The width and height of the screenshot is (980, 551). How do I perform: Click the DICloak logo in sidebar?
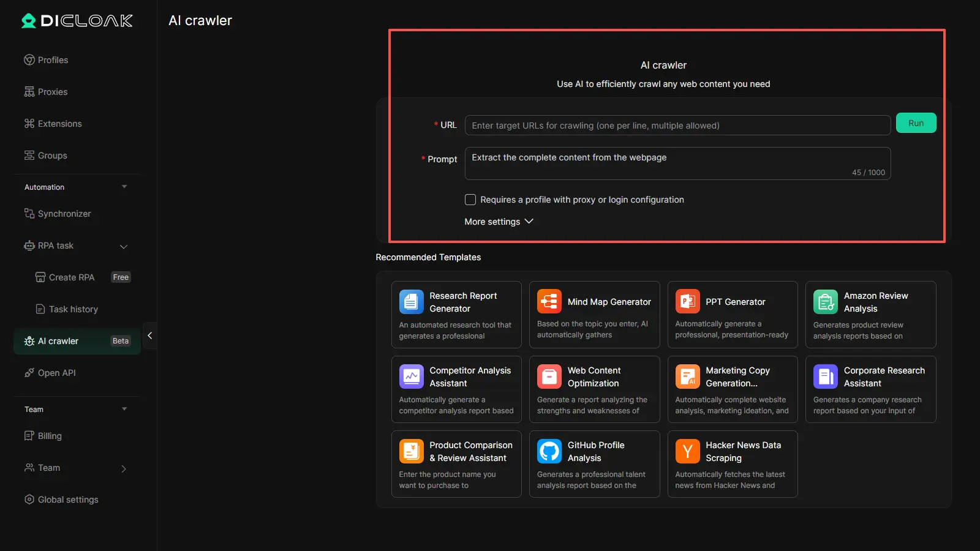point(77,21)
